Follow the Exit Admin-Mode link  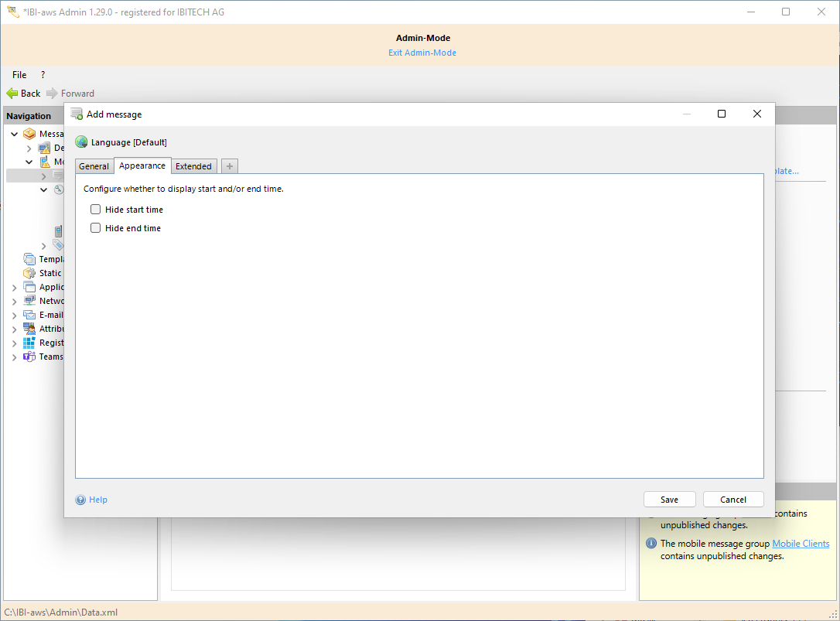pos(422,53)
